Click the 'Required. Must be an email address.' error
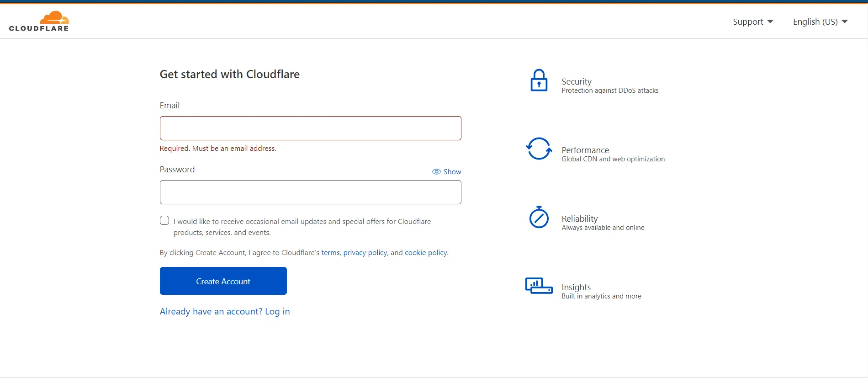The width and height of the screenshot is (868, 378). [218, 149]
